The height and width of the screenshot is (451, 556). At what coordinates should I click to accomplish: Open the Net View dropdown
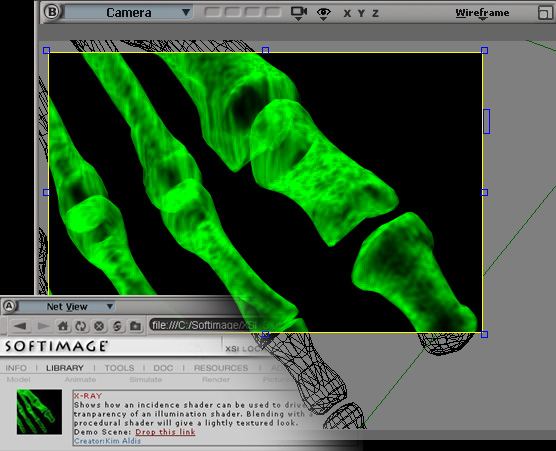(67, 306)
